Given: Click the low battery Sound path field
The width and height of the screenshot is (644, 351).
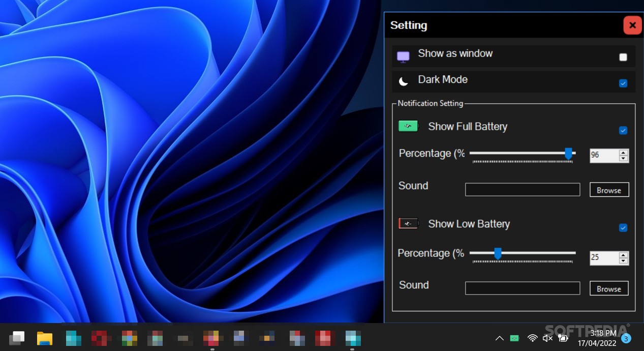Looking at the screenshot, I should 523,288.
